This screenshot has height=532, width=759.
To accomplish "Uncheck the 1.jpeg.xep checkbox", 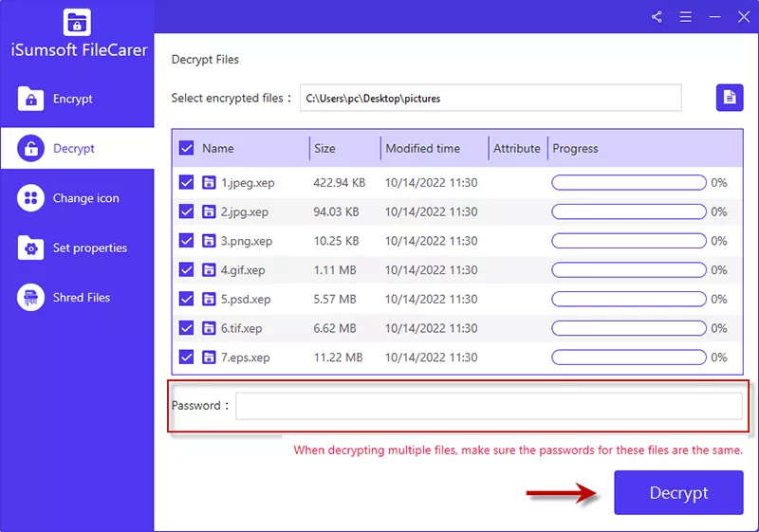I will point(186,183).
